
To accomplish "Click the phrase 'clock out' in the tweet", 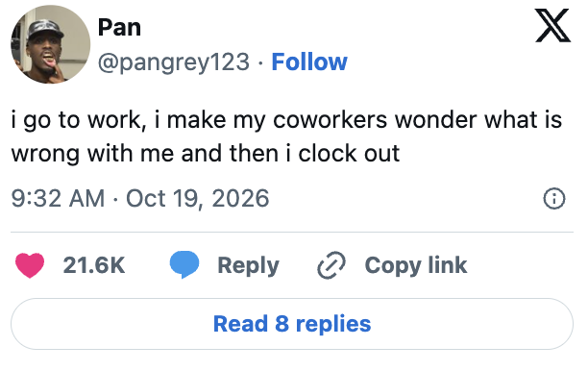I will [x=349, y=154].
